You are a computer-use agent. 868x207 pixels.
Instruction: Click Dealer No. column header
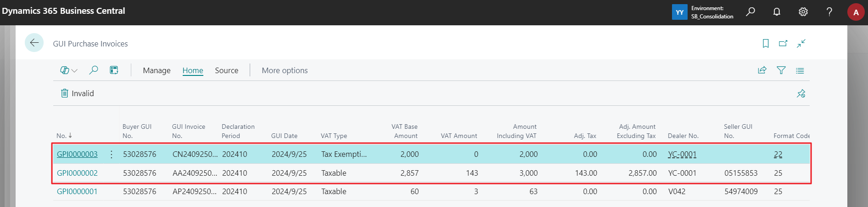683,136
